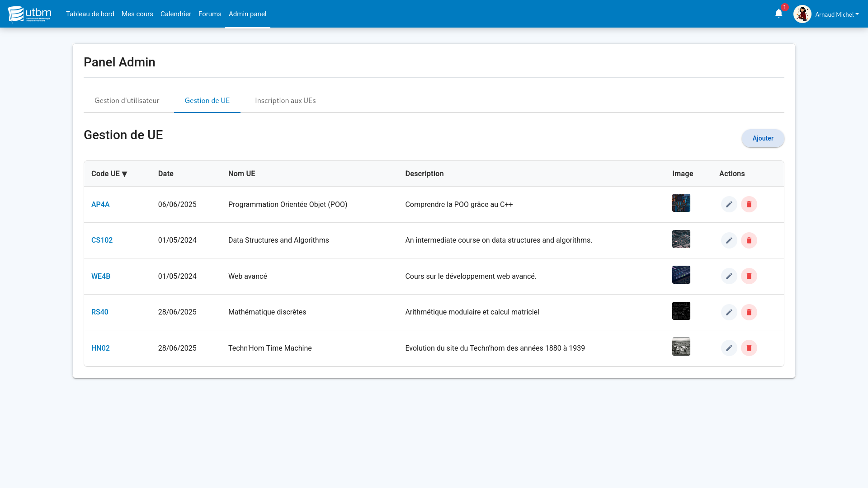Edit the AP4A course using the pencil icon
Image resolution: width=868 pixels, height=488 pixels.
pyautogui.click(x=729, y=204)
